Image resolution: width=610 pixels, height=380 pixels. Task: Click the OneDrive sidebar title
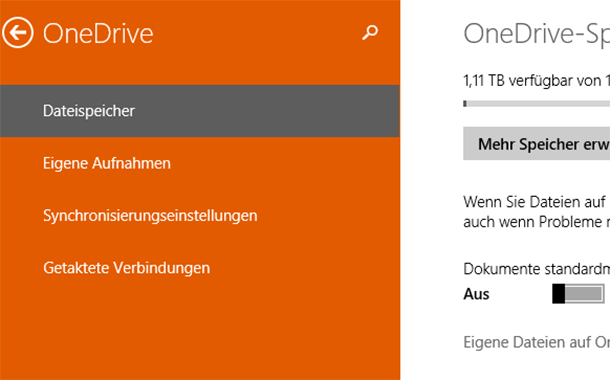pyautogui.click(x=98, y=33)
